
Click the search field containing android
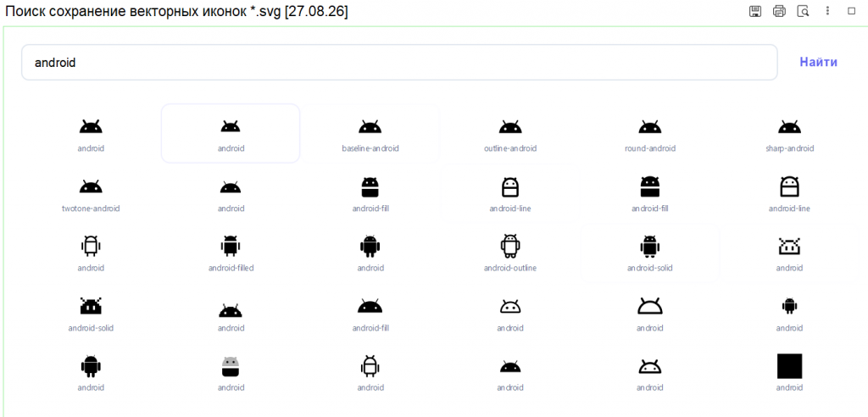[399, 62]
